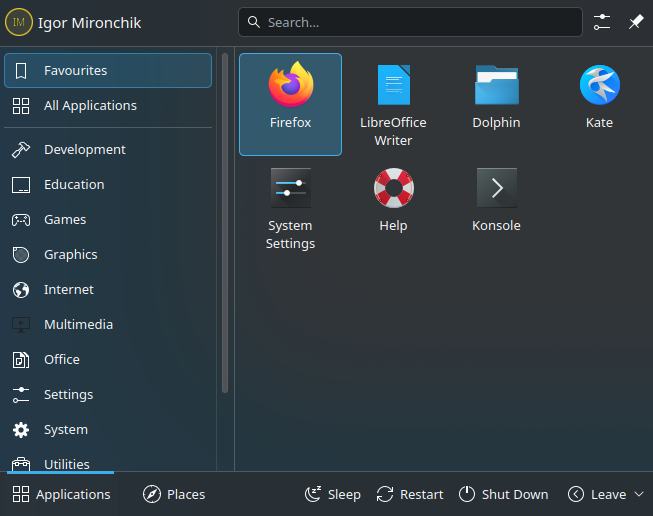Open LibreOffice Writer
This screenshot has height=516, width=653.
(x=393, y=105)
